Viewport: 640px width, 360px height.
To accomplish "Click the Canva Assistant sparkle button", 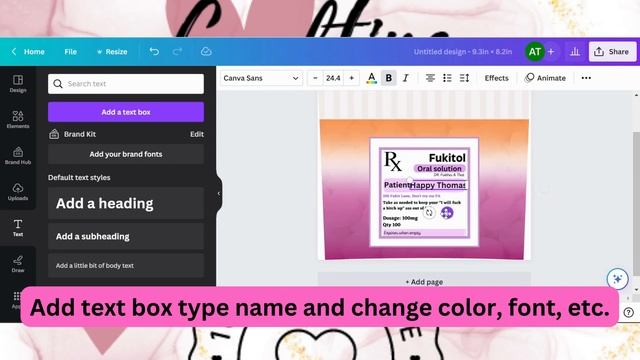I will [x=617, y=279].
